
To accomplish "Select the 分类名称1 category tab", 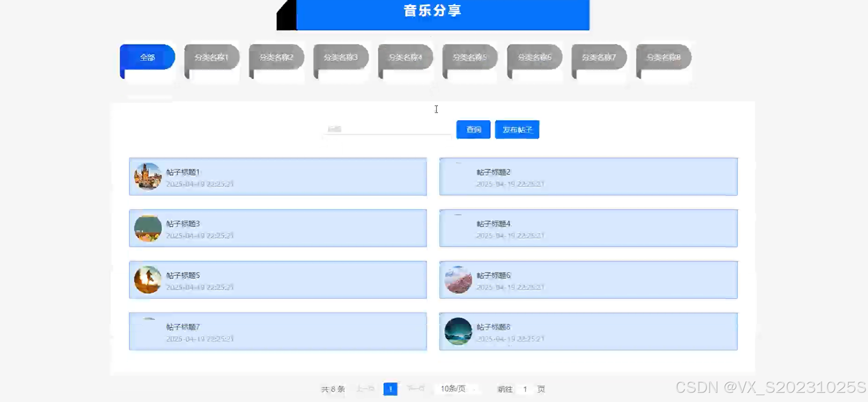I will (212, 57).
